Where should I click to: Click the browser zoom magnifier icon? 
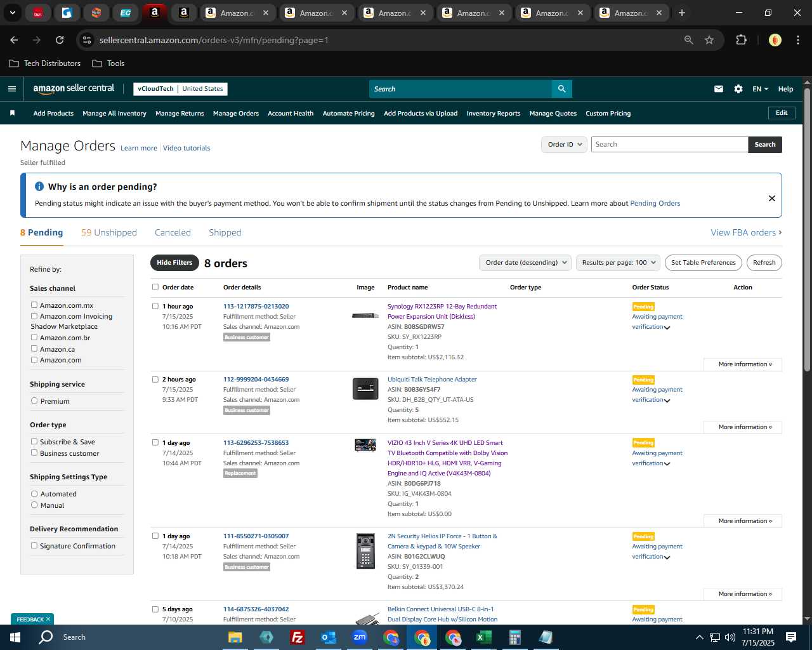point(689,40)
